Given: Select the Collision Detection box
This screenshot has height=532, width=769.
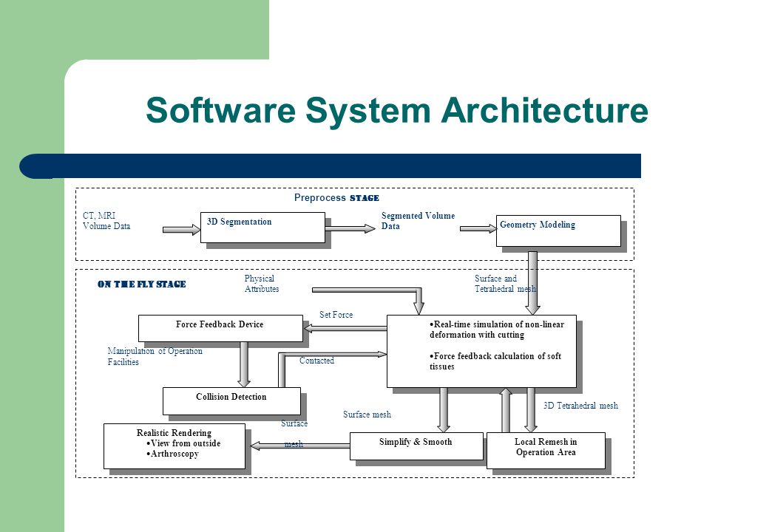Looking at the screenshot, I should (x=231, y=401).
